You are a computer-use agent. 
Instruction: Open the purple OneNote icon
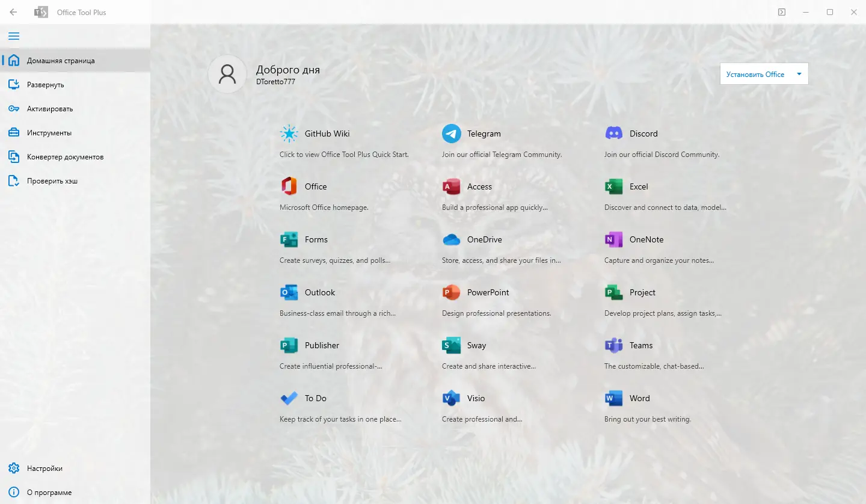pos(614,239)
